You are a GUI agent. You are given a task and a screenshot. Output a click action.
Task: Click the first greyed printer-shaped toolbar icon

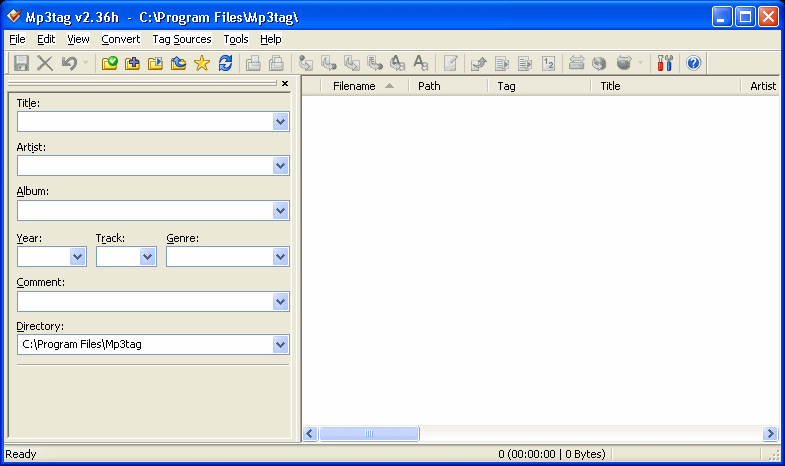253,63
